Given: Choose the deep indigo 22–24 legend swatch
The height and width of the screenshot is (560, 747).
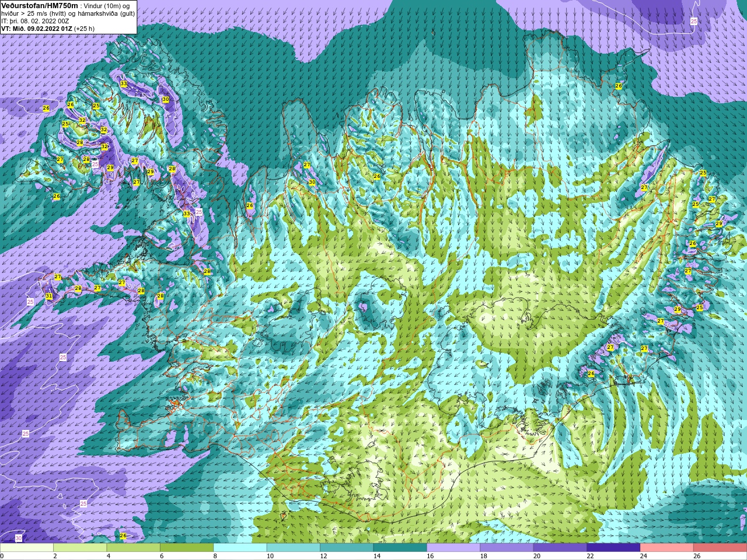Looking at the screenshot, I should pyautogui.click(x=613, y=548).
